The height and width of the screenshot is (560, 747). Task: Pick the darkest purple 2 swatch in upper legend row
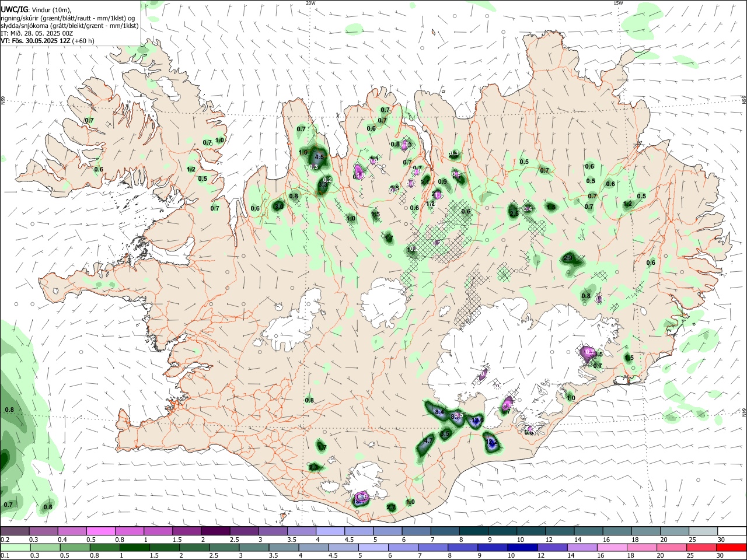[x=217, y=531]
